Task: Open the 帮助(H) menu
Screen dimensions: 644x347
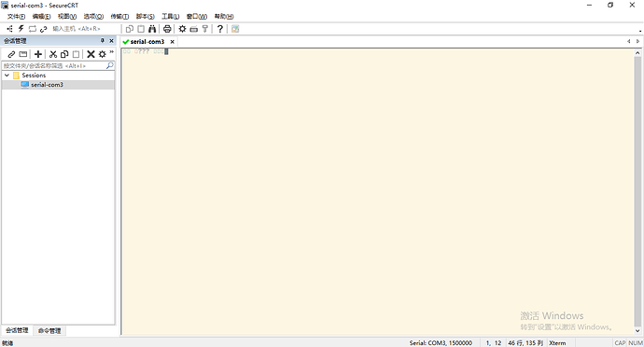Action: 224,17
